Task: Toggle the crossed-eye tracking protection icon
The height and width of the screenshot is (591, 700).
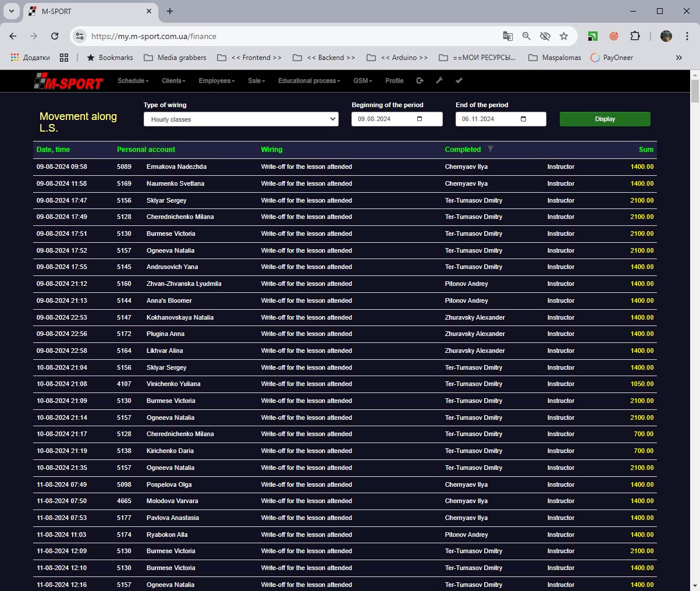Action: click(x=545, y=36)
